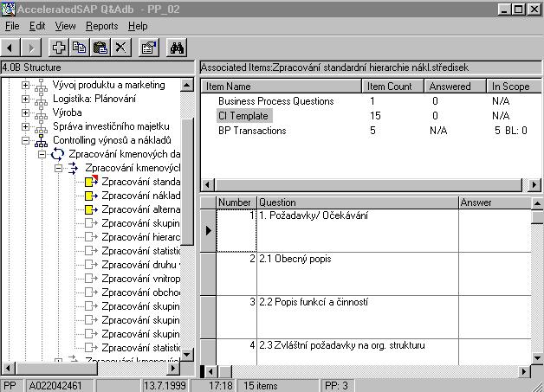Click the binoculars find icon
Image resolution: width=544 pixels, height=392 pixels.
(177, 48)
